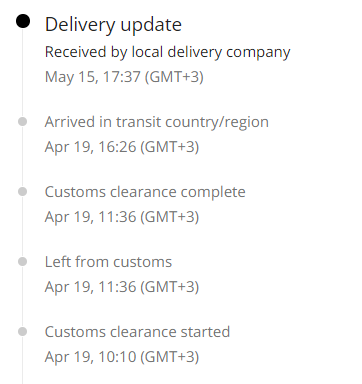This screenshot has width=362, height=384.
Task: Click the timestamp under Customs clearance complete
Action: tap(122, 217)
